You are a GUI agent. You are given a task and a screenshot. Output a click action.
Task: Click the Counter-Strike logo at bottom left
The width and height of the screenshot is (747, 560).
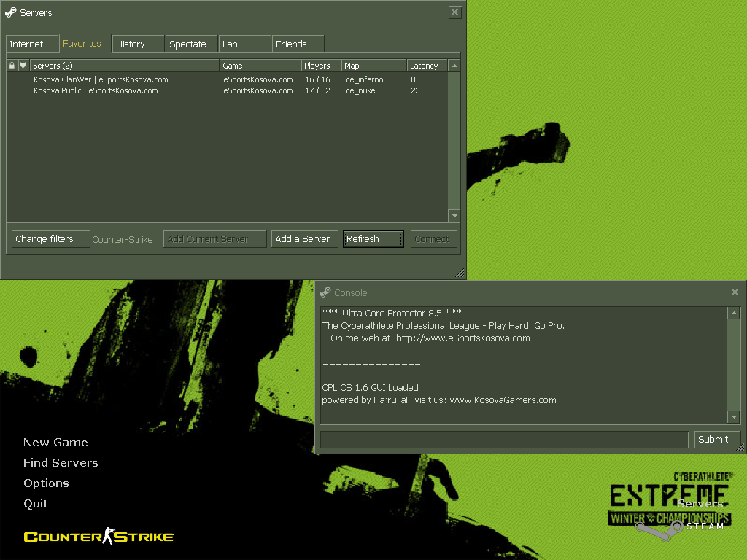click(x=98, y=537)
